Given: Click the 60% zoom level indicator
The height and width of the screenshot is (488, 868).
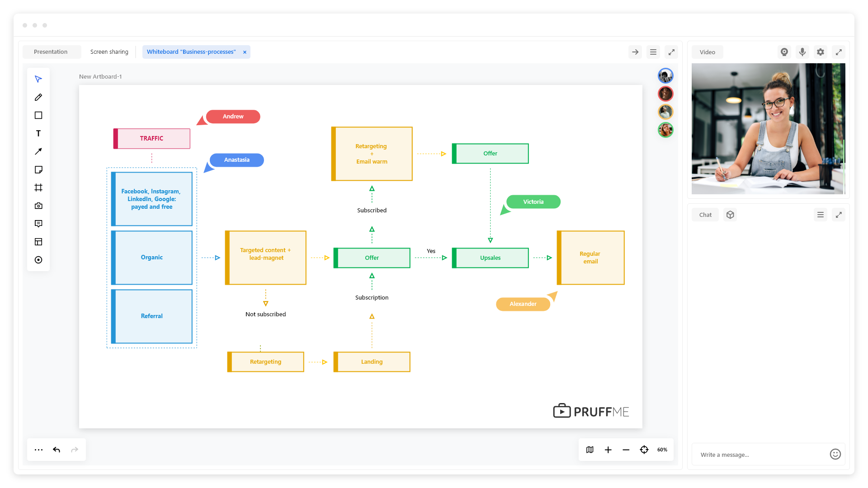Looking at the screenshot, I should click(662, 450).
